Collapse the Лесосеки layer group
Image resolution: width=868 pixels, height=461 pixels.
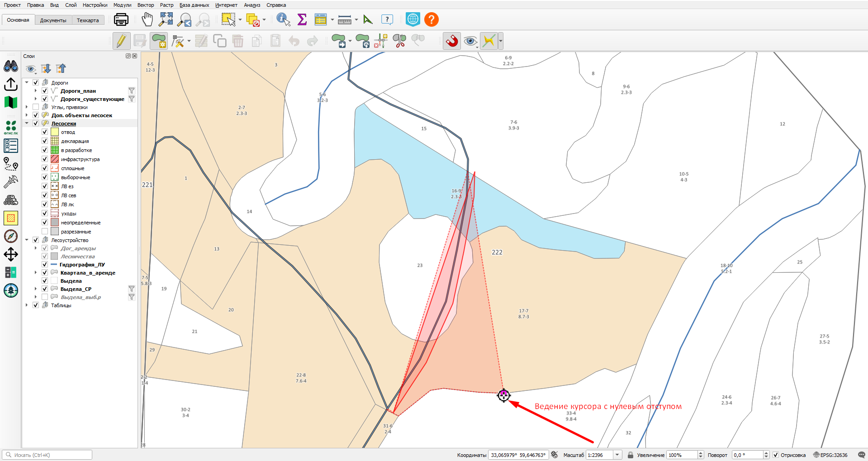(27, 124)
